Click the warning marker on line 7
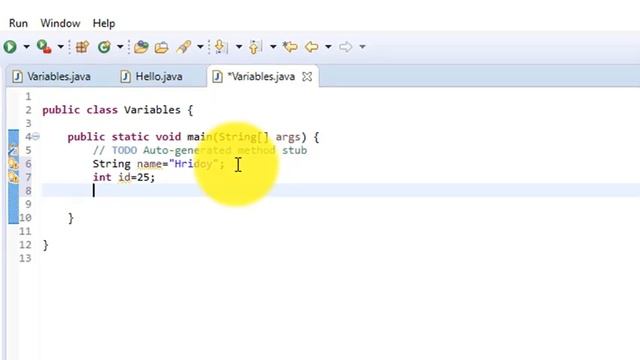This screenshot has width=640, height=360. pyautogui.click(x=13, y=177)
